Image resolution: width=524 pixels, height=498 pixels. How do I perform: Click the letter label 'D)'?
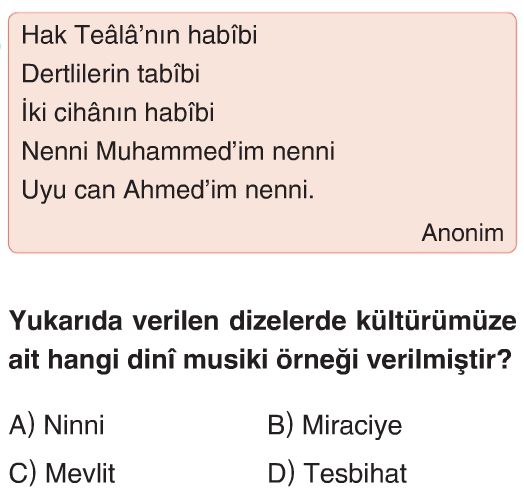(281, 473)
